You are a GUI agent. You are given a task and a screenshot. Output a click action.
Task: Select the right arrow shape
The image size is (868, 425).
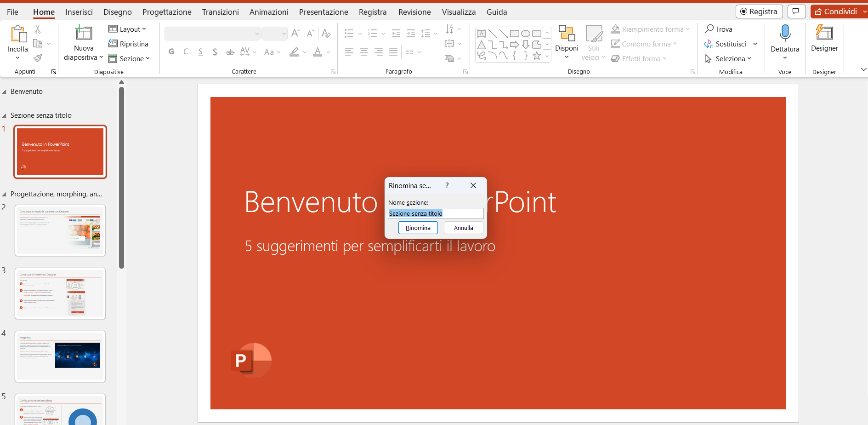tap(513, 44)
